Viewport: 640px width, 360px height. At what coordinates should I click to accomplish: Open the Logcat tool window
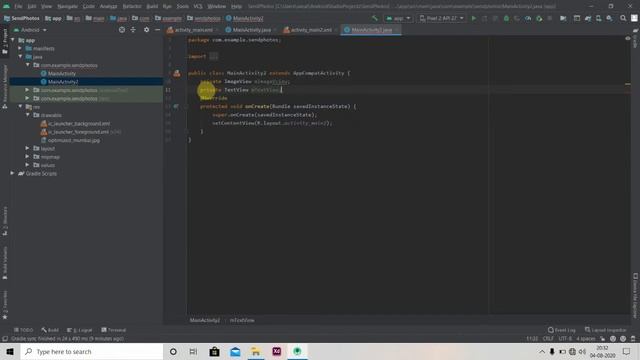click(x=80, y=330)
